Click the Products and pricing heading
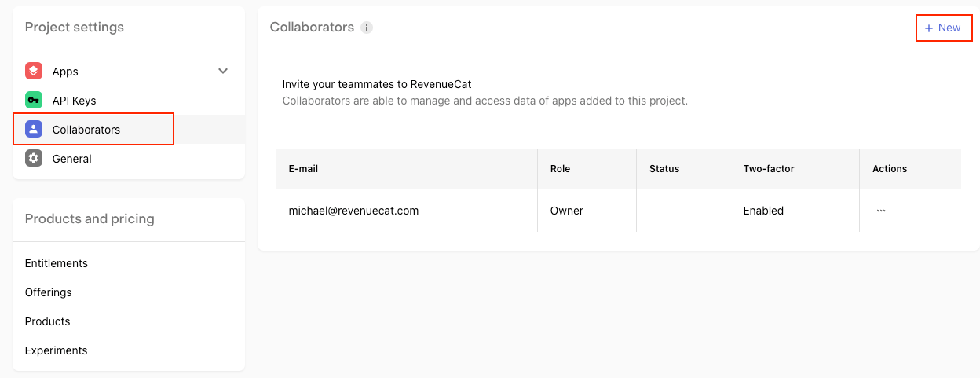Image resolution: width=980 pixels, height=378 pixels. pyautogui.click(x=90, y=218)
